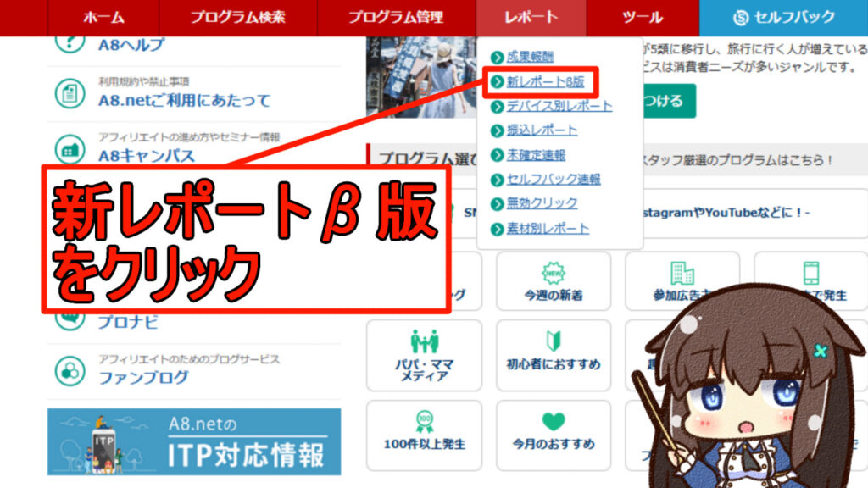Screen dimensions: 868x488
Task: Click the A8ヘルプ question mark icon
Action: click(70, 43)
